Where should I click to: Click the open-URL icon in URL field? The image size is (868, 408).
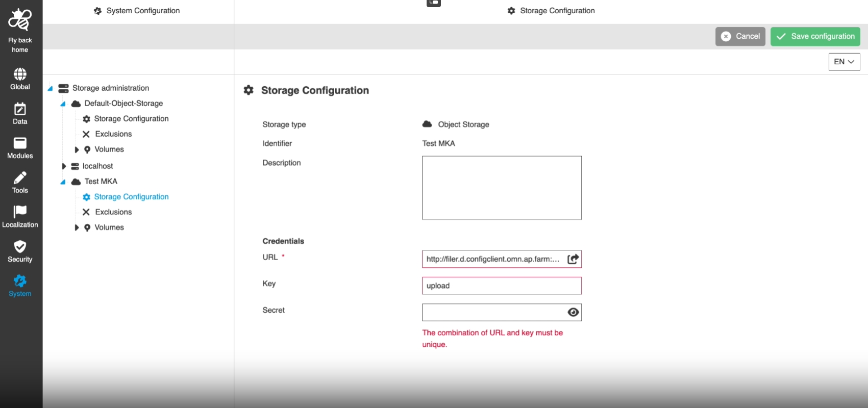(573, 259)
